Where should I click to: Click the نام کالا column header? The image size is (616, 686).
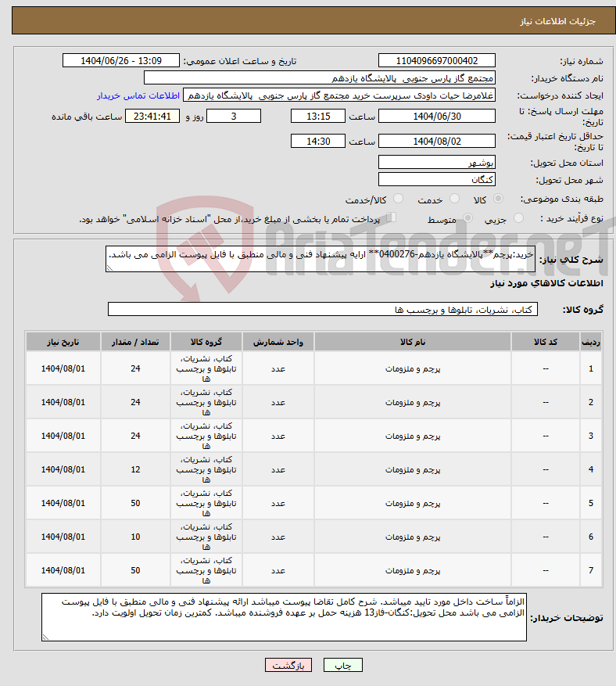[x=413, y=342]
